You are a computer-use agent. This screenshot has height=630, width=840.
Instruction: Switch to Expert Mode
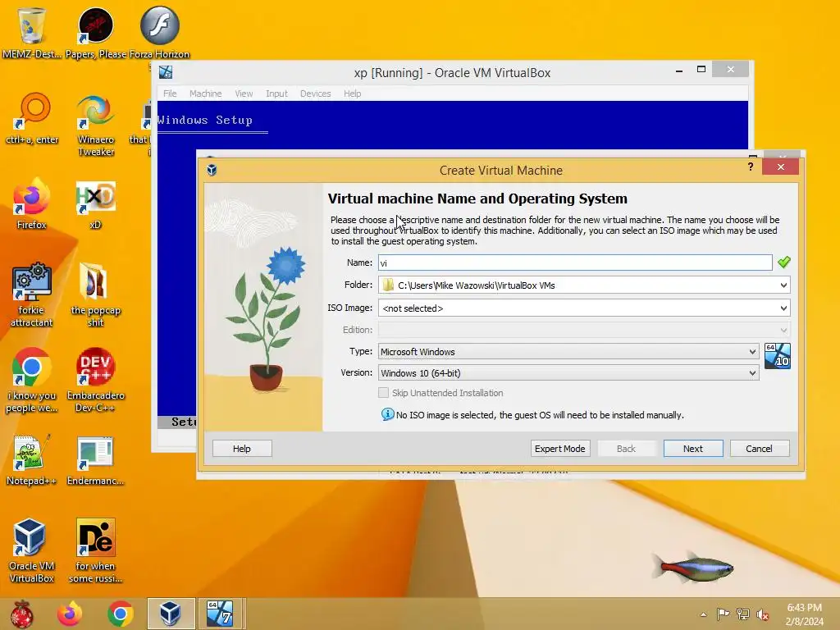click(559, 449)
